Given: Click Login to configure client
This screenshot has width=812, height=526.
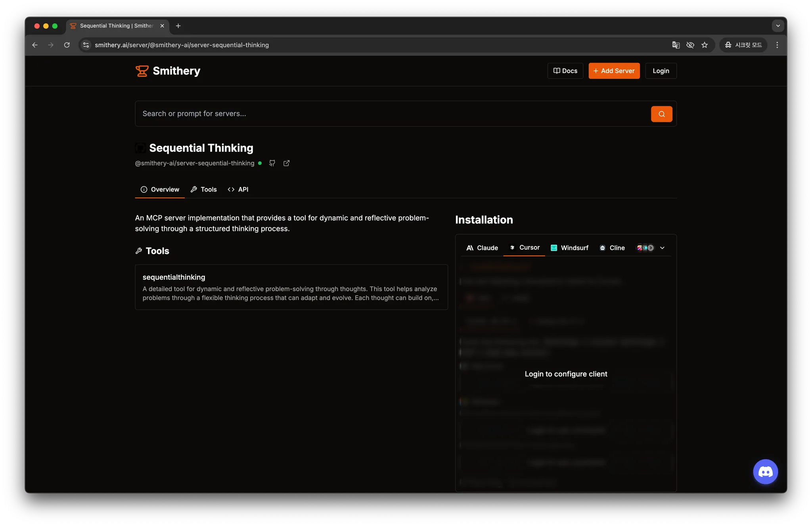Looking at the screenshot, I should (566, 374).
